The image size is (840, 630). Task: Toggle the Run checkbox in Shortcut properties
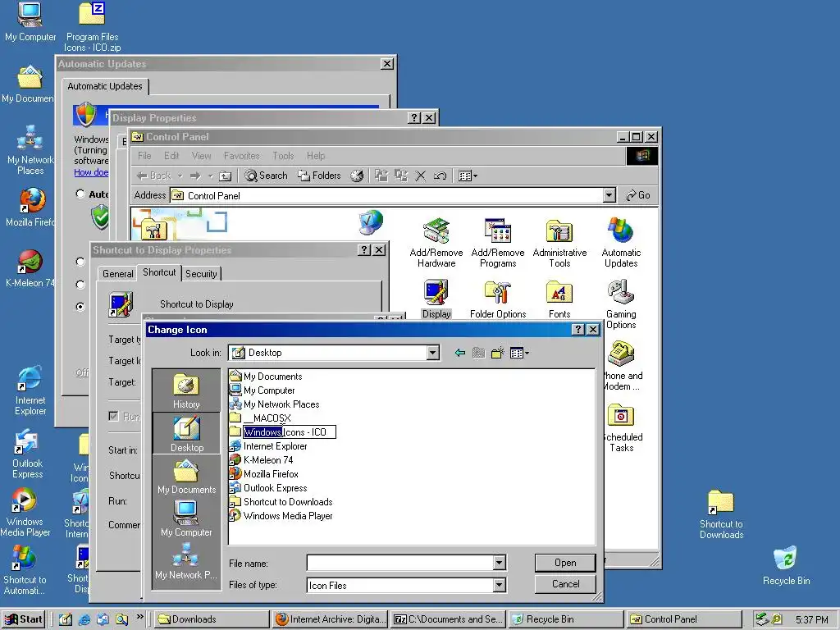click(x=113, y=416)
